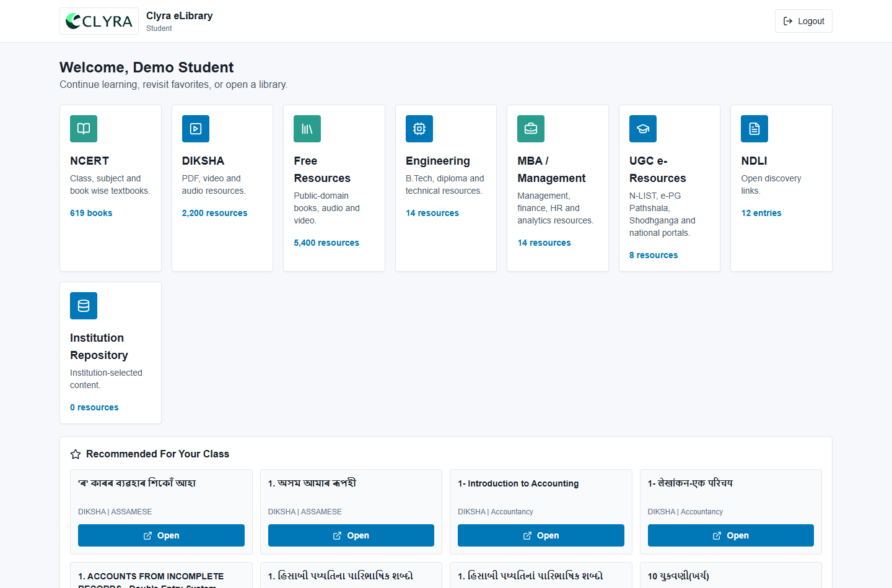Image resolution: width=892 pixels, height=588 pixels.
Task: Click the N-LIST, e-PG Pathshala description
Action: (x=662, y=214)
